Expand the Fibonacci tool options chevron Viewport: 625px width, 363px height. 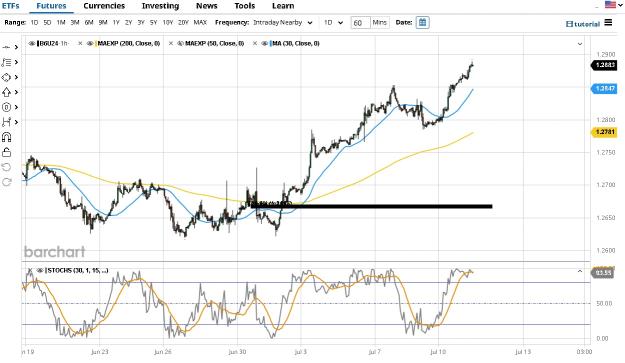coord(16,62)
